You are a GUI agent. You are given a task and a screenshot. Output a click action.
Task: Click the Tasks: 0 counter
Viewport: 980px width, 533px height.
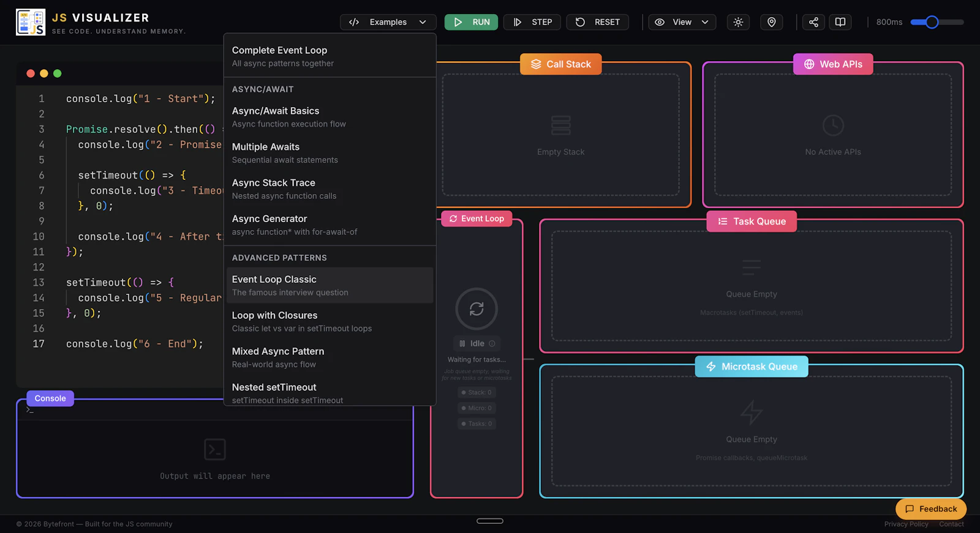point(477,423)
